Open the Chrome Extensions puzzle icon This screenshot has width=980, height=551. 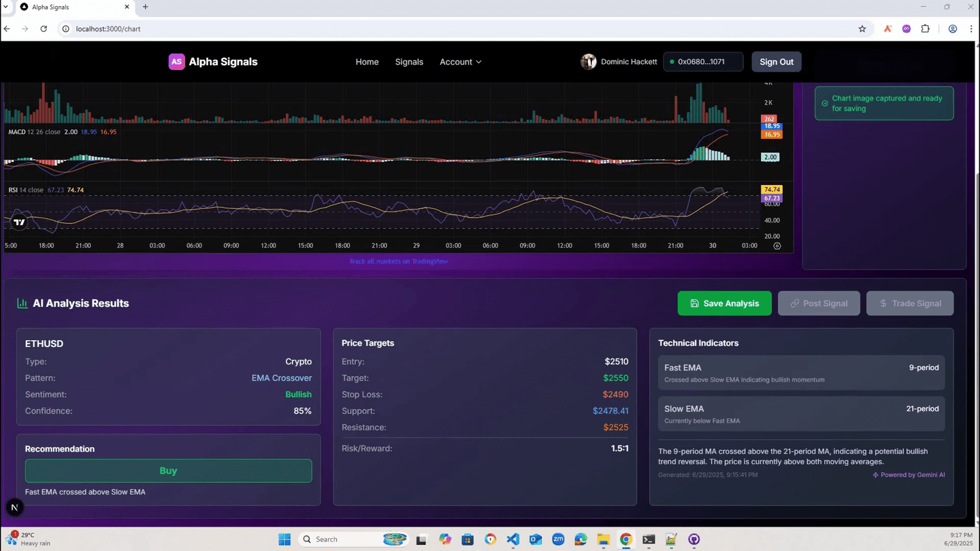(x=926, y=29)
